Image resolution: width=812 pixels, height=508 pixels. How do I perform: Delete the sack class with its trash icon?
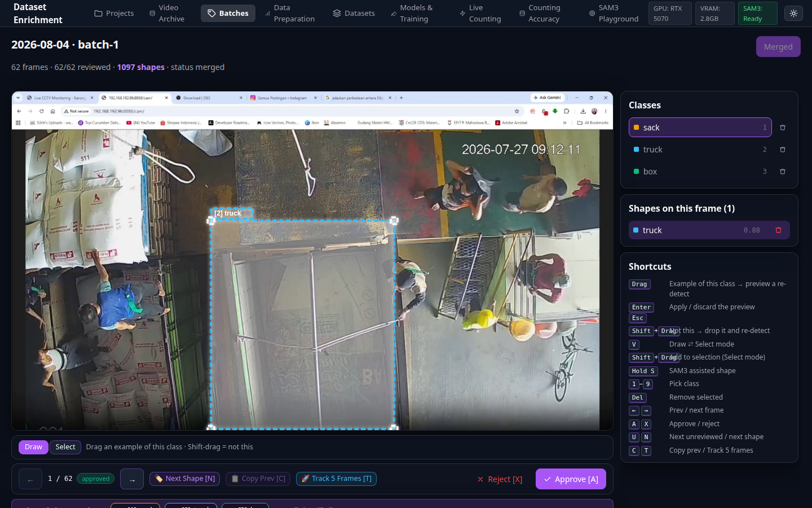click(783, 128)
